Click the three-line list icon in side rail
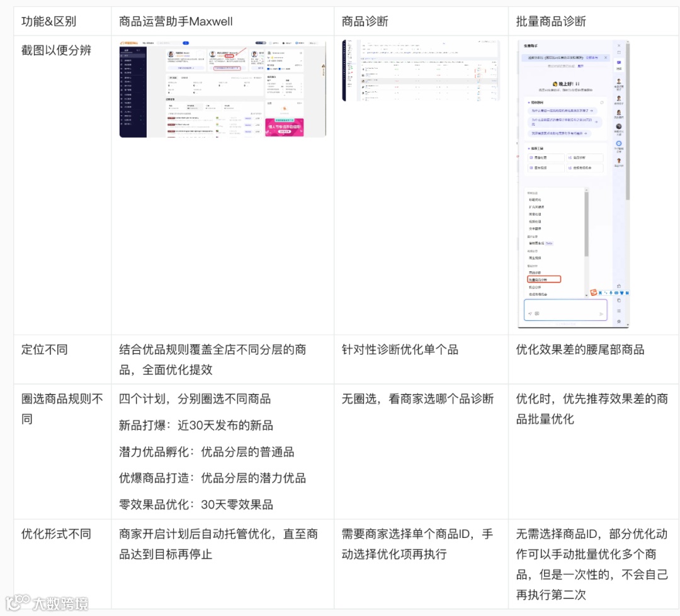Screen dimensions: 680x616 point(619,311)
